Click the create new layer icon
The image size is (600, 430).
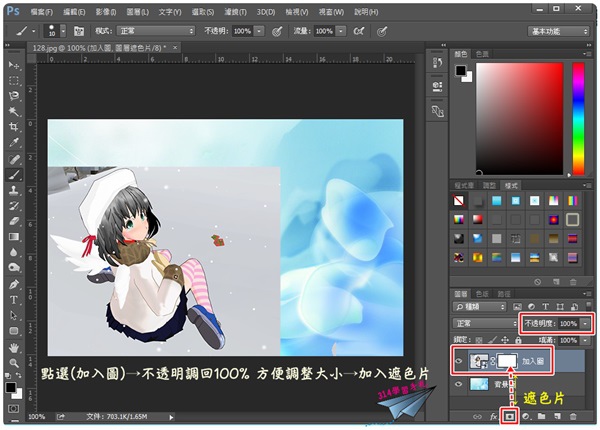tap(557, 416)
